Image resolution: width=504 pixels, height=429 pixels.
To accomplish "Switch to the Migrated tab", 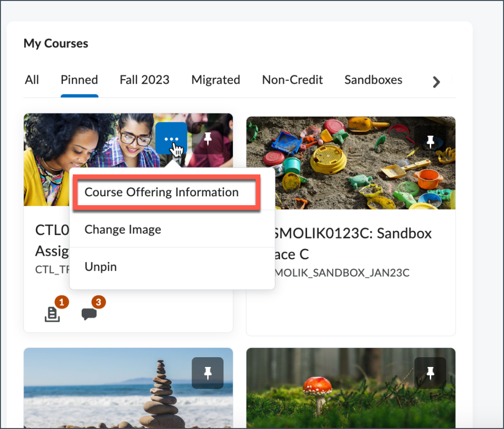I will (216, 80).
